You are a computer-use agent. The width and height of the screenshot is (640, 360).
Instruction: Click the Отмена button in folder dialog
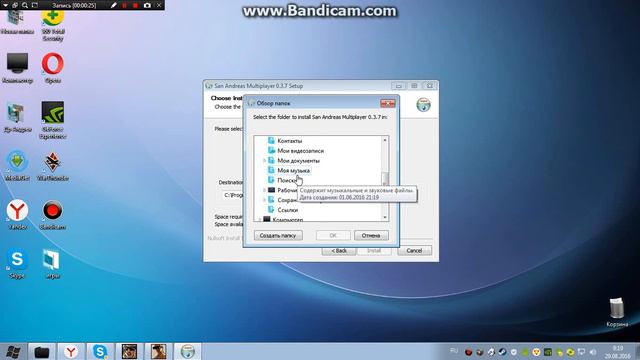tap(371, 236)
